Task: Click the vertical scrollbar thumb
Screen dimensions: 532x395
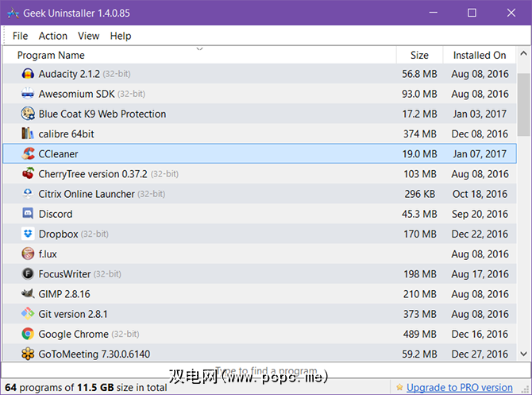Action: (x=523, y=104)
